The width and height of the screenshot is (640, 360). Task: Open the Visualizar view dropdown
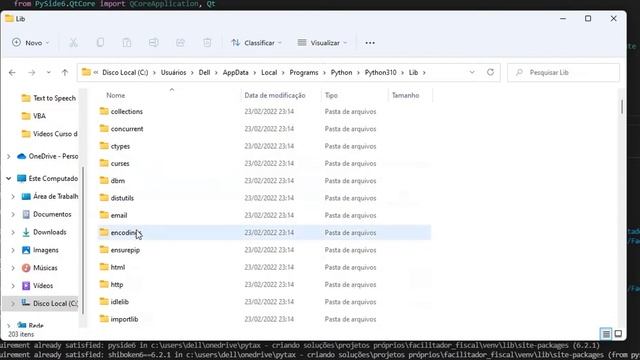322,42
